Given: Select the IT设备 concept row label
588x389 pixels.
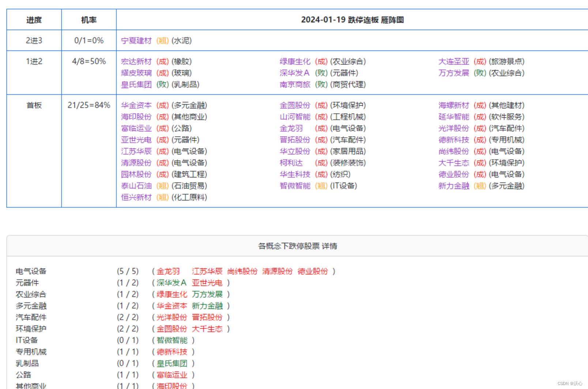Looking at the screenshot, I should [x=27, y=340].
